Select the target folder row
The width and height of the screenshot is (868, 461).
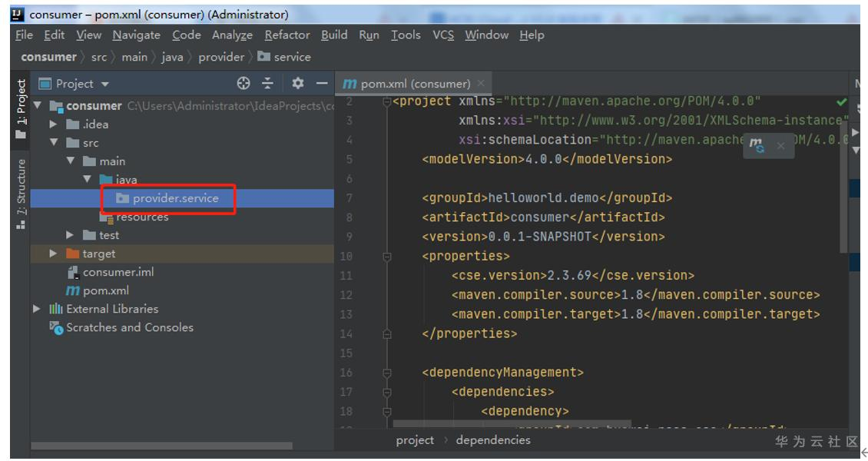click(183, 254)
